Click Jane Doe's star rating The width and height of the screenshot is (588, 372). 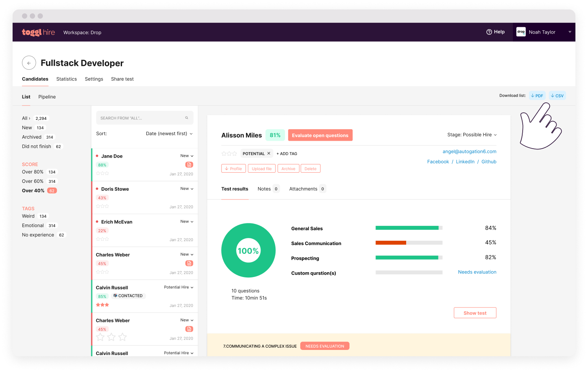pyautogui.click(x=102, y=173)
